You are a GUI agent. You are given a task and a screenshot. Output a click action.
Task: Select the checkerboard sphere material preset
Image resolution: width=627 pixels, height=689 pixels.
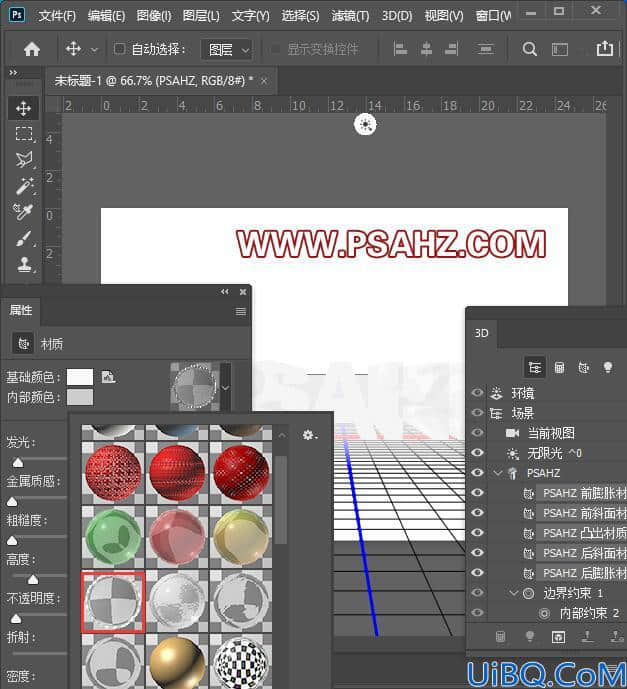coord(241,661)
